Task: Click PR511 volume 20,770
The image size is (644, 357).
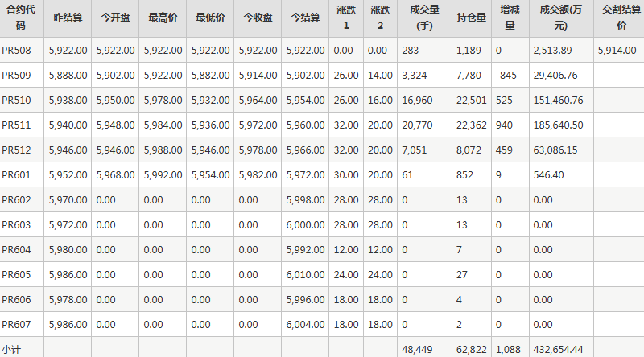Action: coord(417,125)
